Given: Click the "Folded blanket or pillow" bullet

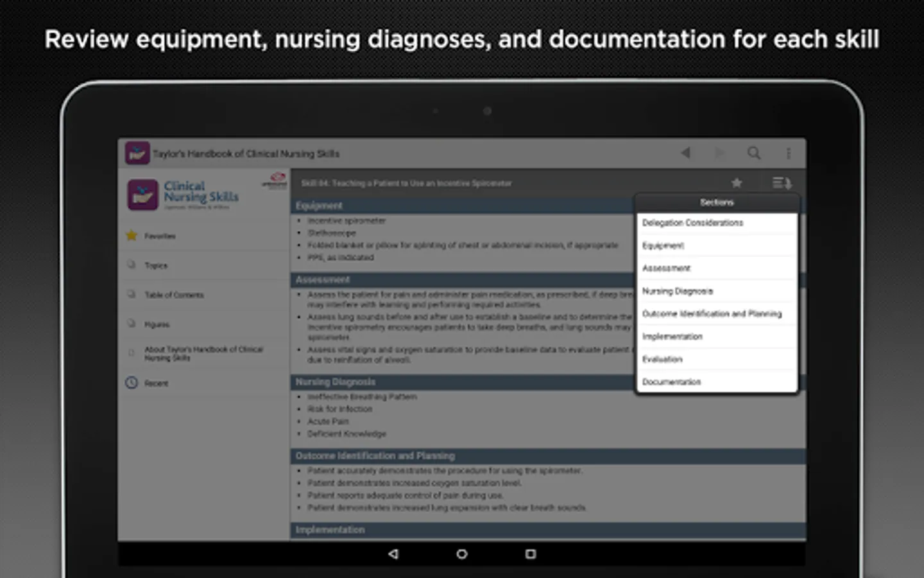Looking at the screenshot, I should pos(463,245).
